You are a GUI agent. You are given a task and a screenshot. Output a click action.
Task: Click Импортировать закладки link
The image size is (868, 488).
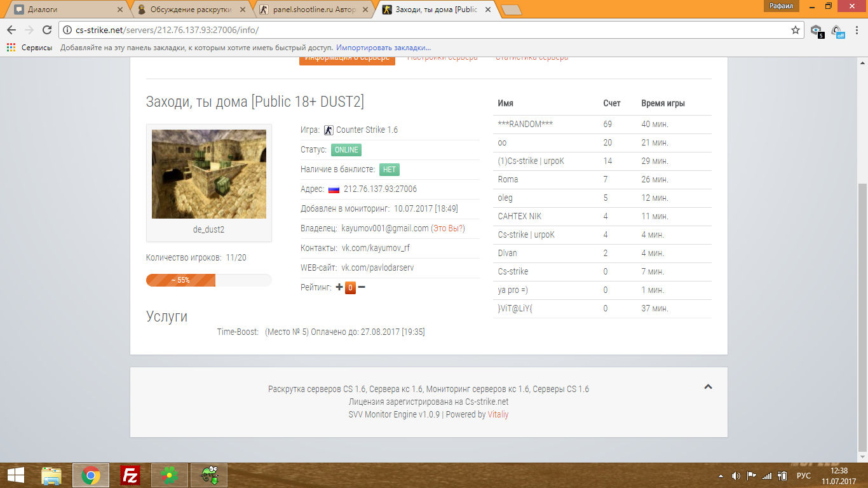coord(384,48)
